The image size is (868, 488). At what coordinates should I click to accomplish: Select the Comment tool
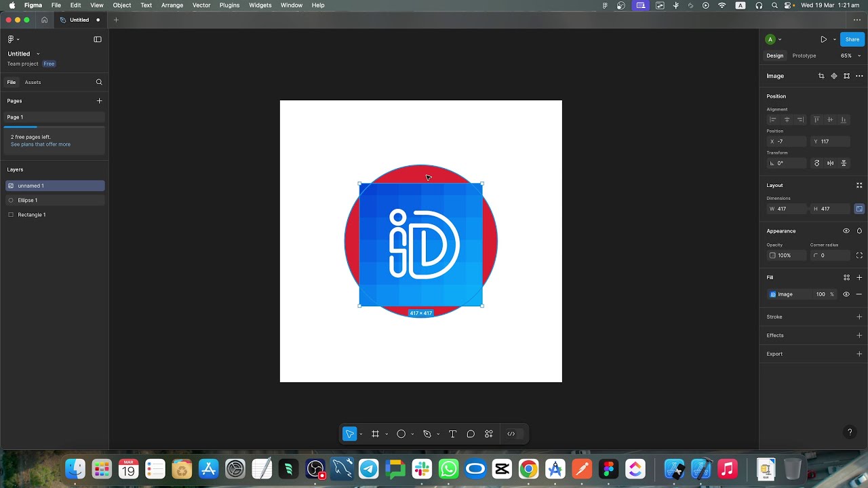coord(471,434)
